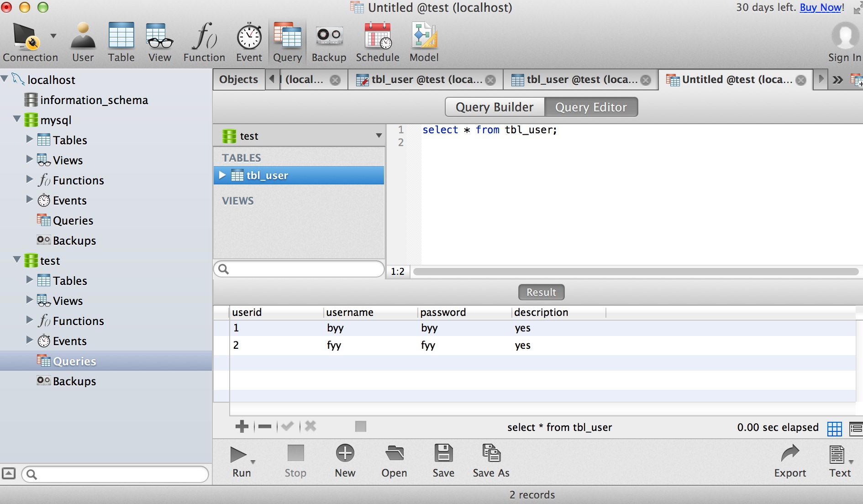Export the query results
Image resolution: width=863 pixels, height=504 pixels.
pyautogui.click(x=790, y=461)
